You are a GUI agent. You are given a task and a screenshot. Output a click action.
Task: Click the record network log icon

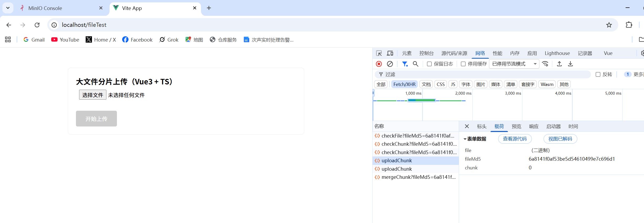tap(379, 64)
